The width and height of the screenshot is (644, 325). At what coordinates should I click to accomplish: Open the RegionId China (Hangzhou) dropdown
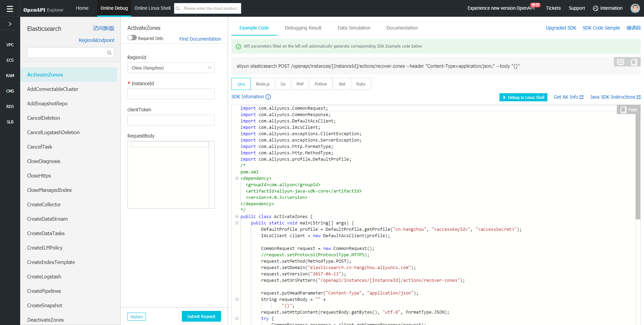click(171, 68)
